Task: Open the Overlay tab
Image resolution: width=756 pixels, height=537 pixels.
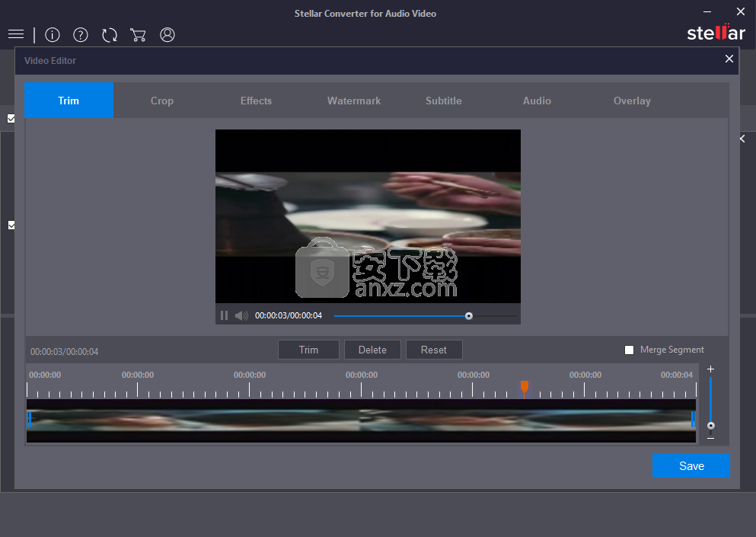Action: click(x=632, y=101)
